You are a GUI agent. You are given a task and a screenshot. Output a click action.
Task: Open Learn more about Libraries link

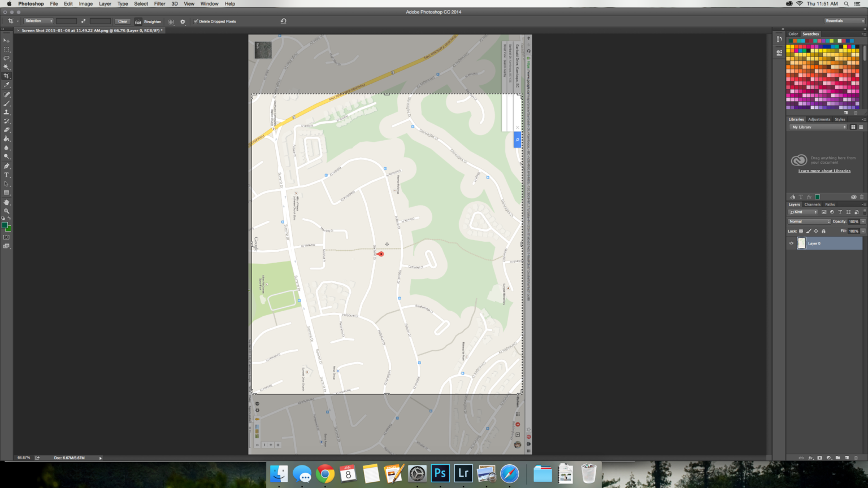coord(824,171)
